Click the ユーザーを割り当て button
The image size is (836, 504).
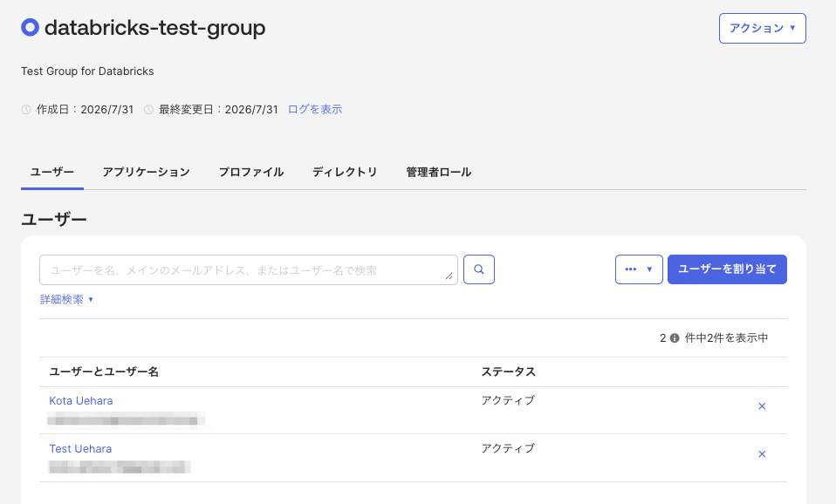click(727, 269)
